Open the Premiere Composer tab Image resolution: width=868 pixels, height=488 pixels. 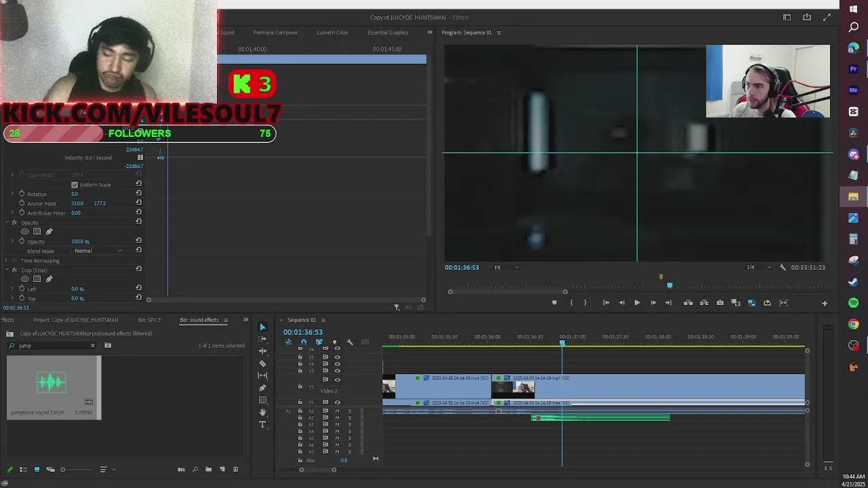(x=275, y=33)
